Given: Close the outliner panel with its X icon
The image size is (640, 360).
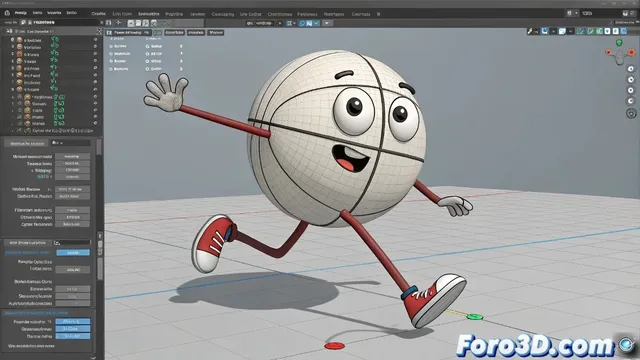Looking at the screenshot, I should (99, 31).
